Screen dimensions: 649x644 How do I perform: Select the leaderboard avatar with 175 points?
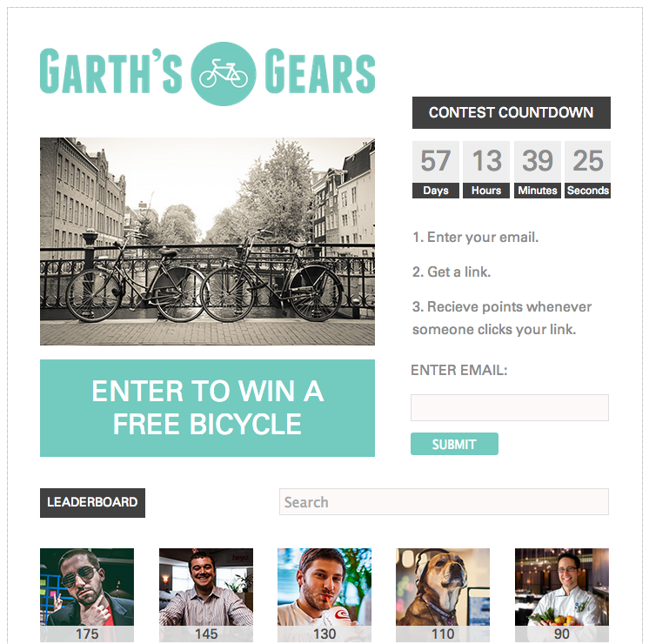(x=87, y=594)
